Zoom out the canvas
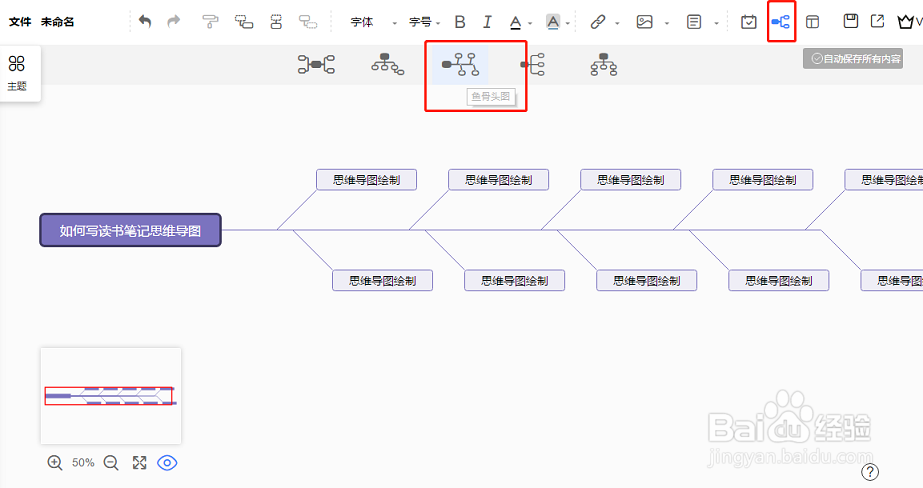Viewport: 923px width, 488px height. click(111, 463)
